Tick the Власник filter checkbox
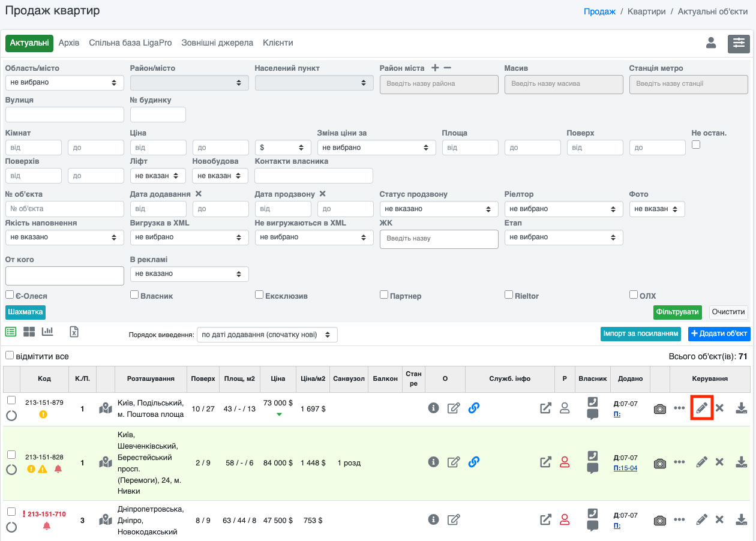The image size is (756, 541). pyautogui.click(x=134, y=295)
